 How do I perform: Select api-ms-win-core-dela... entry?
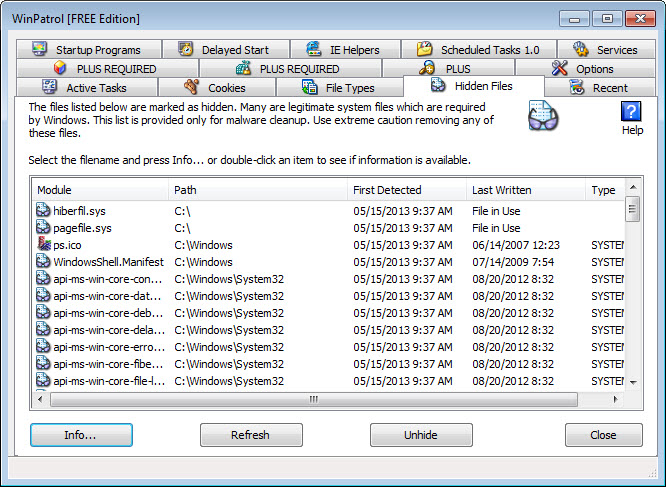328,329
